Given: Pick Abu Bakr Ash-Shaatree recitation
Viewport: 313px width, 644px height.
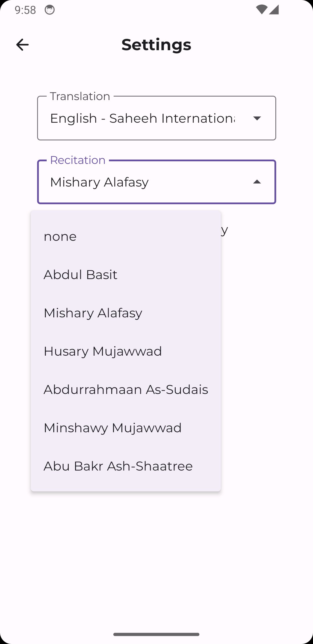Looking at the screenshot, I should 126,466.
